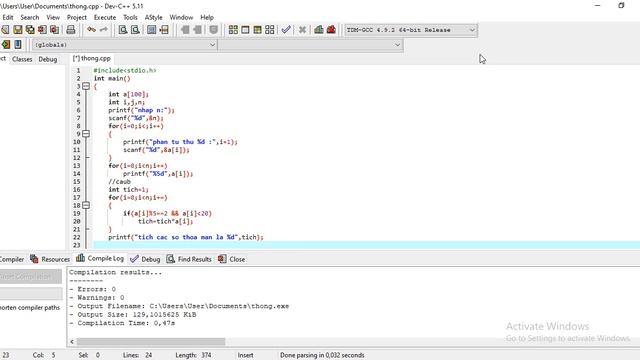Open the empty member function dropdown
Image resolution: width=640 pixels, height=360 pixels.
coord(310,45)
